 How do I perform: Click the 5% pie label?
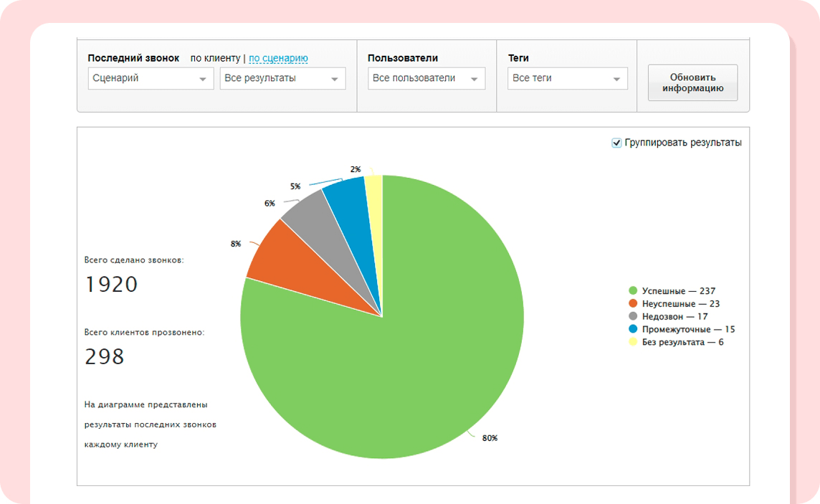click(x=295, y=186)
